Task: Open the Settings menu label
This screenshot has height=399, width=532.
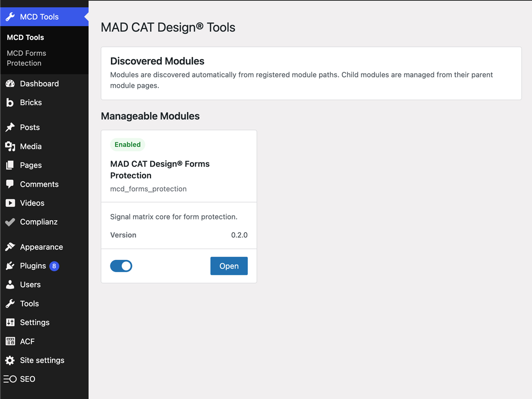Action: coord(35,323)
